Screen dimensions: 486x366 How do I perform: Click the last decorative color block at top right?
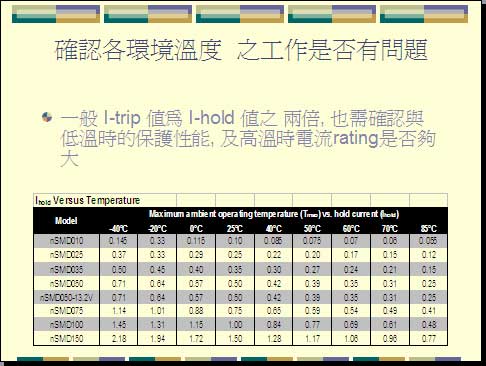coord(424,14)
